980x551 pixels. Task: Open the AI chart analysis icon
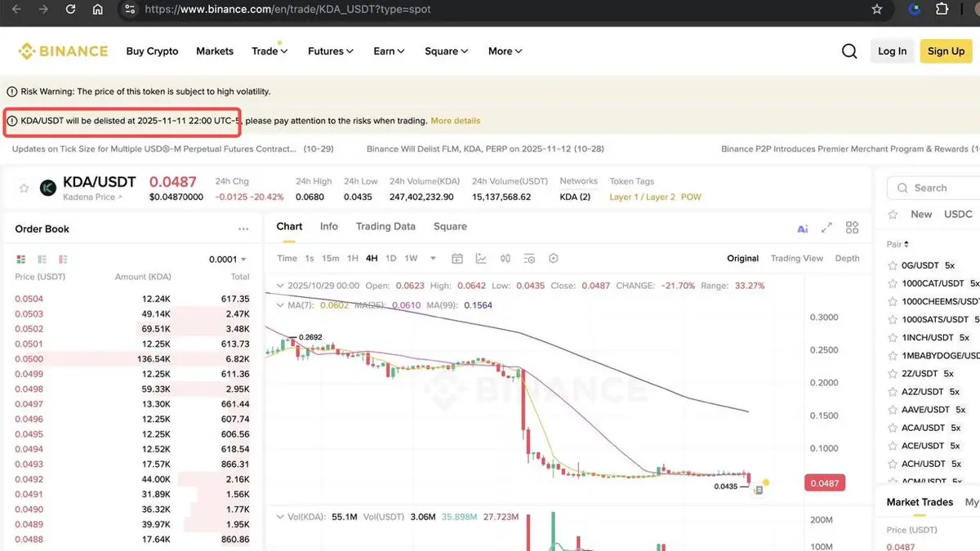802,229
